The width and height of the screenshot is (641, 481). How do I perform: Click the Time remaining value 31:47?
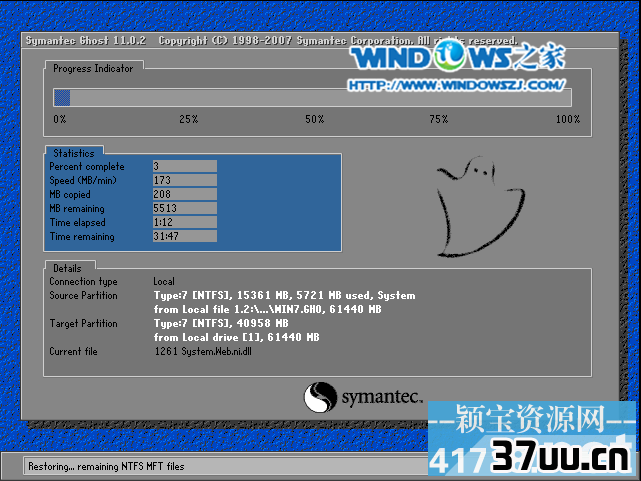[185, 236]
